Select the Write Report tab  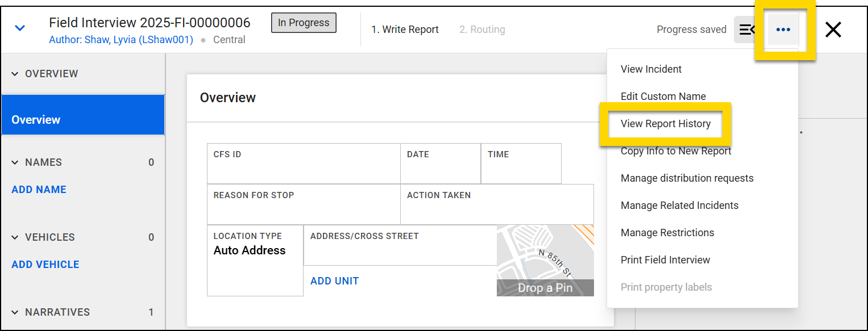(x=405, y=29)
